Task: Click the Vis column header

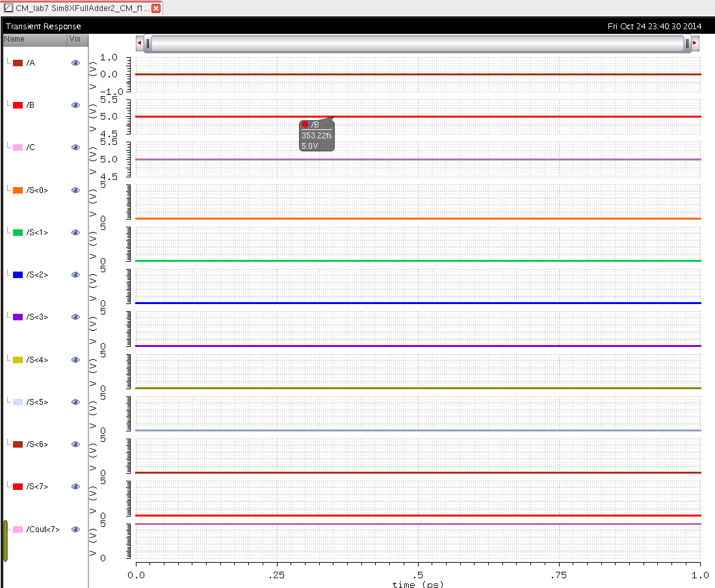Action: click(75, 39)
